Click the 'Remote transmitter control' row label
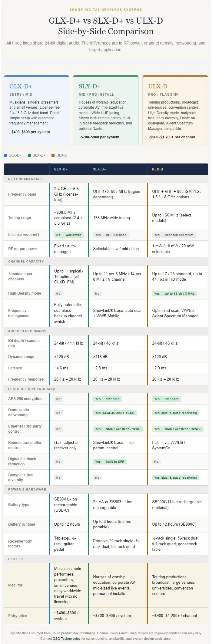 25,445
